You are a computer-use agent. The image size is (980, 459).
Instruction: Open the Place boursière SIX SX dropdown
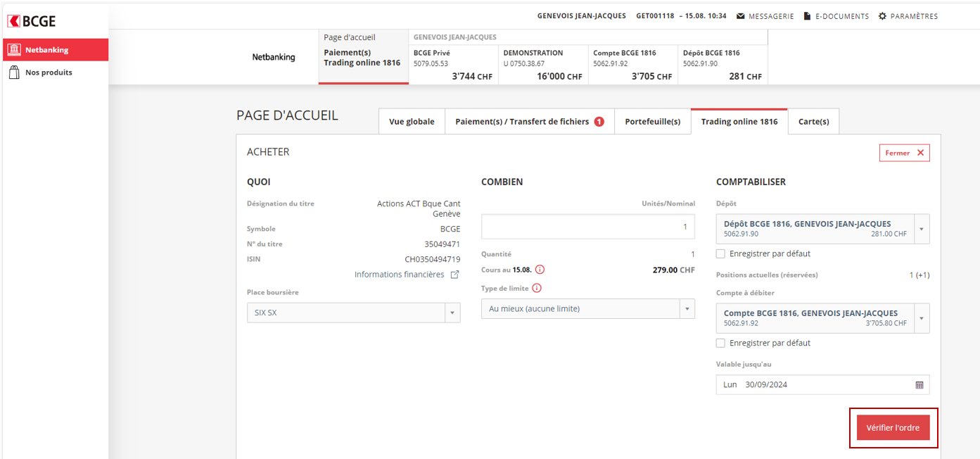click(353, 313)
